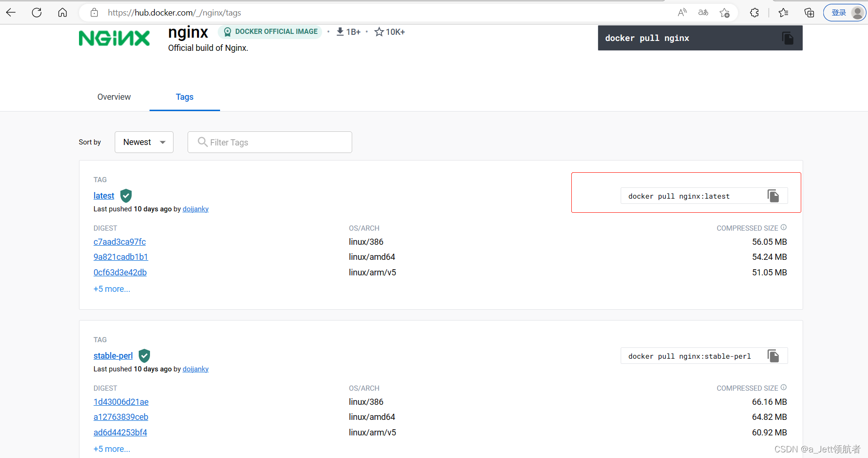The width and height of the screenshot is (868, 458).
Task: Click the star count icon 10K+
Action: coord(379,32)
